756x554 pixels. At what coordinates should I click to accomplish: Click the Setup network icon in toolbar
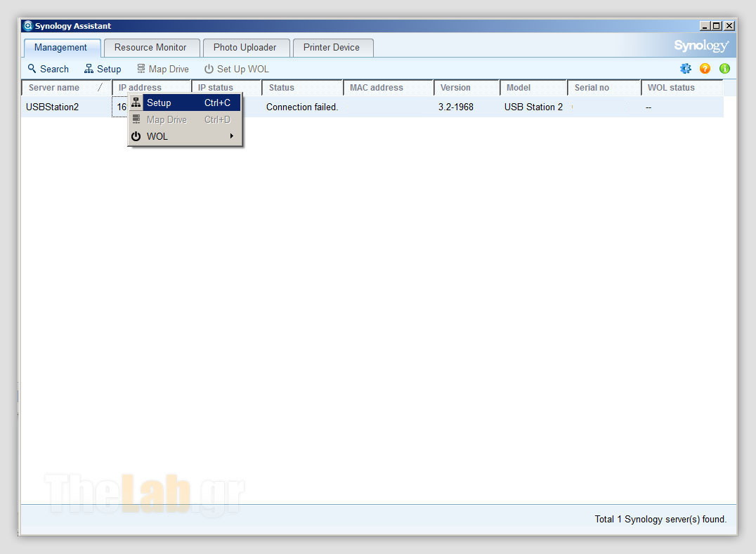(x=89, y=69)
